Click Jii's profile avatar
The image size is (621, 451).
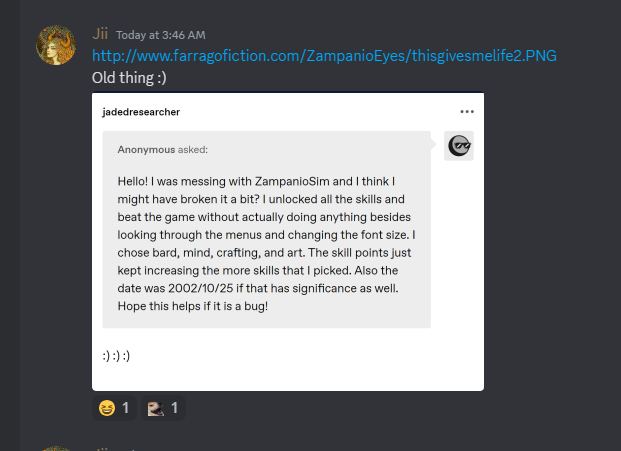tap(58, 47)
